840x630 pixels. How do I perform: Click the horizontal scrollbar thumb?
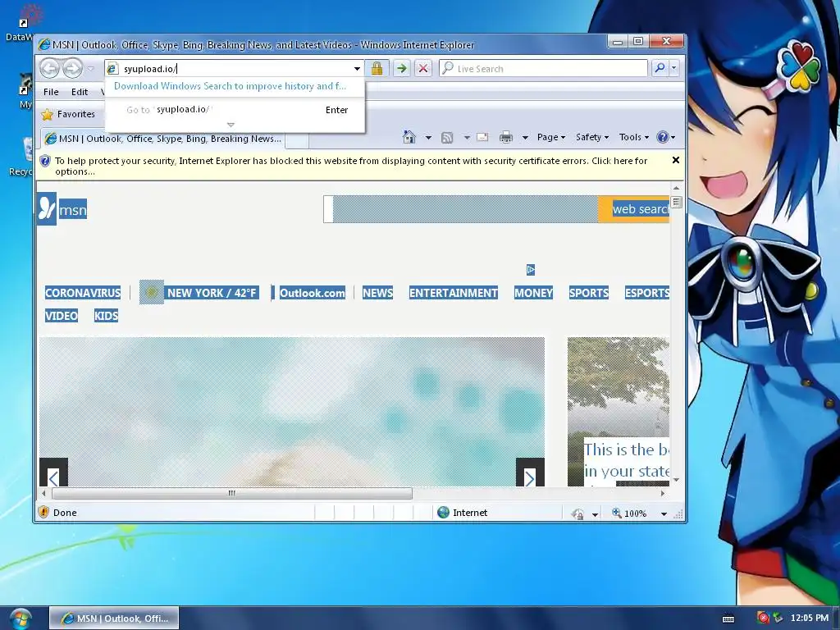point(232,493)
